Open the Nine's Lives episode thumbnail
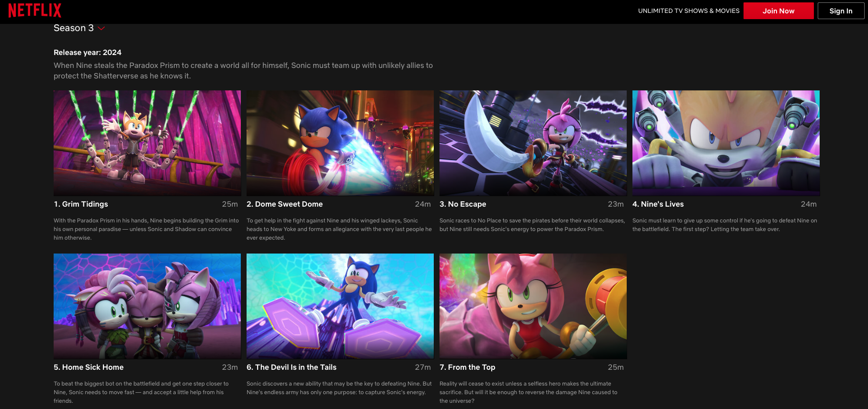Screen dimensions: 868x409 click(726, 143)
